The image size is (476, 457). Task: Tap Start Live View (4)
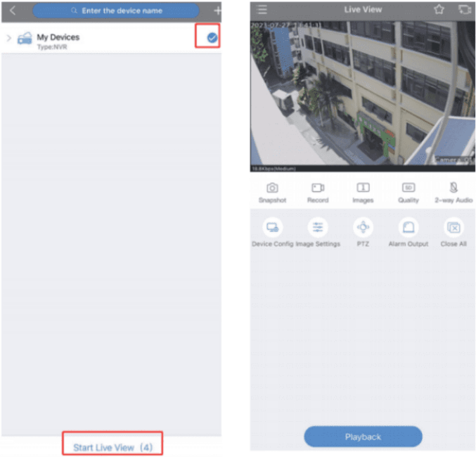[x=112, y=447]
